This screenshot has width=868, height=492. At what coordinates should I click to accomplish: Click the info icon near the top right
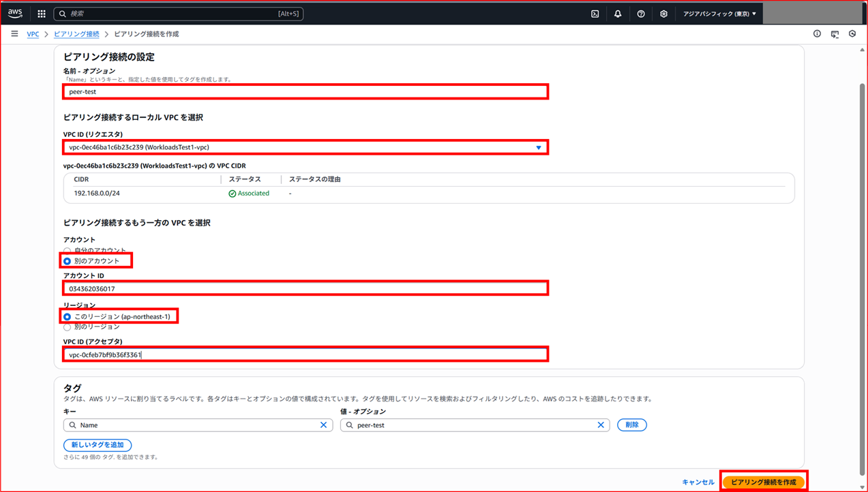(x=817, y=33)
